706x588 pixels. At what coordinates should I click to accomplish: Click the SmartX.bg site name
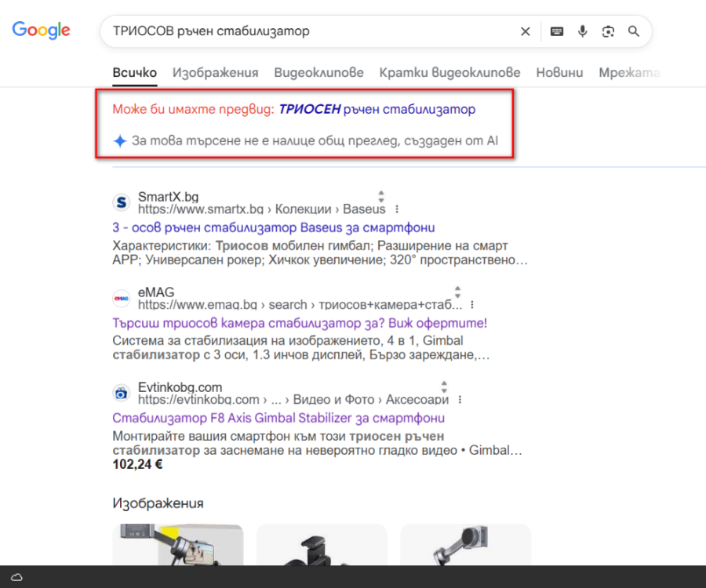(x=168, y=197)
